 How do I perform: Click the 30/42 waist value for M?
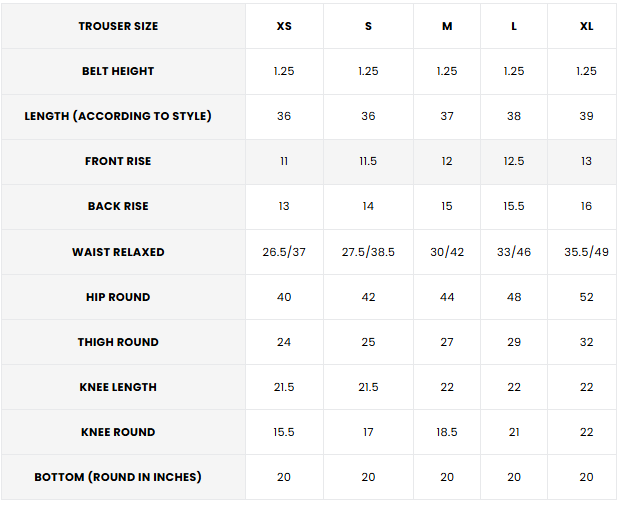447,252
